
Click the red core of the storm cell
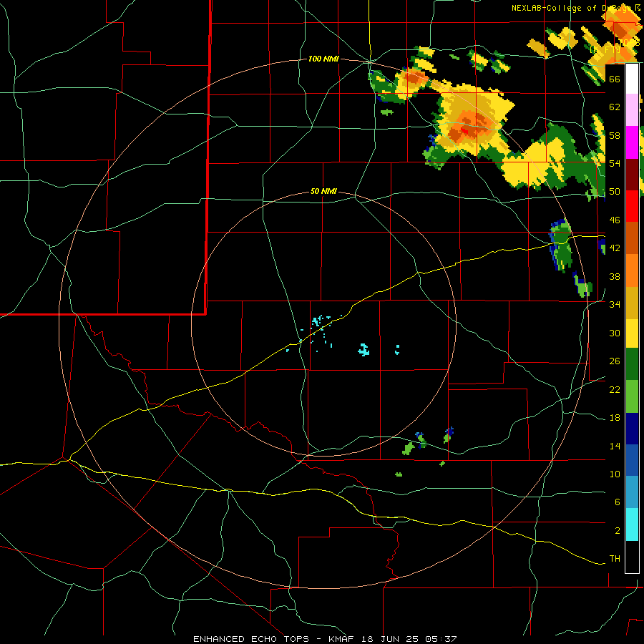click(x=464, y=131)
